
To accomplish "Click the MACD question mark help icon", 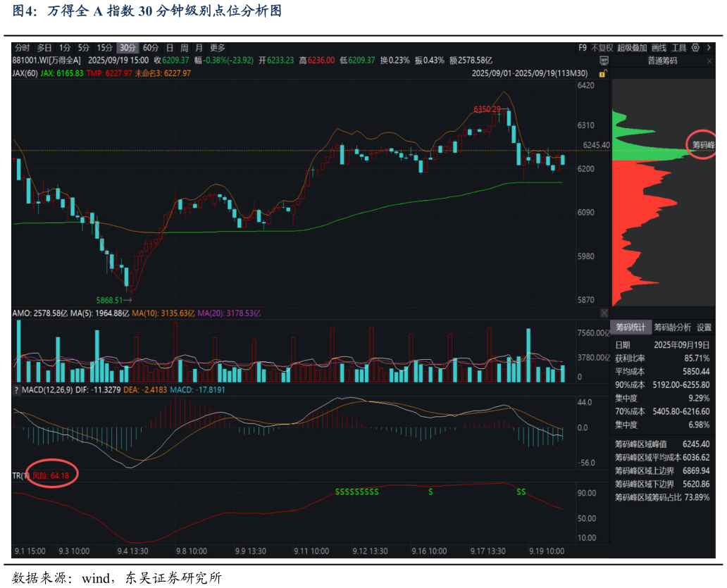I will (15, 390).
